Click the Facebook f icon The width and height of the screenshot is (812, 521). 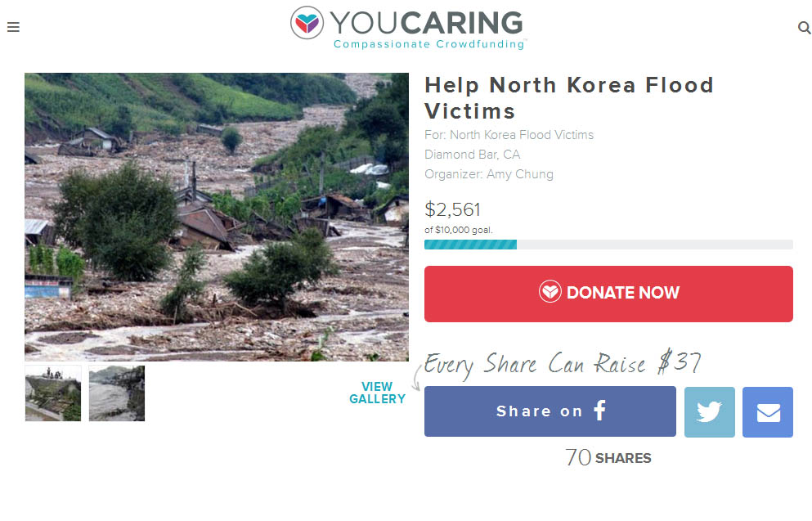click(x=599, y=411)
